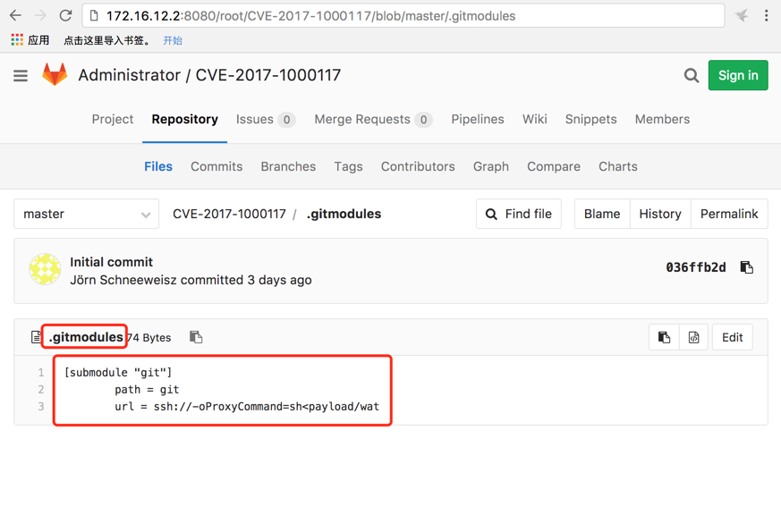
Task: Open the Branches sub-tab
Action: pos(288,166)
